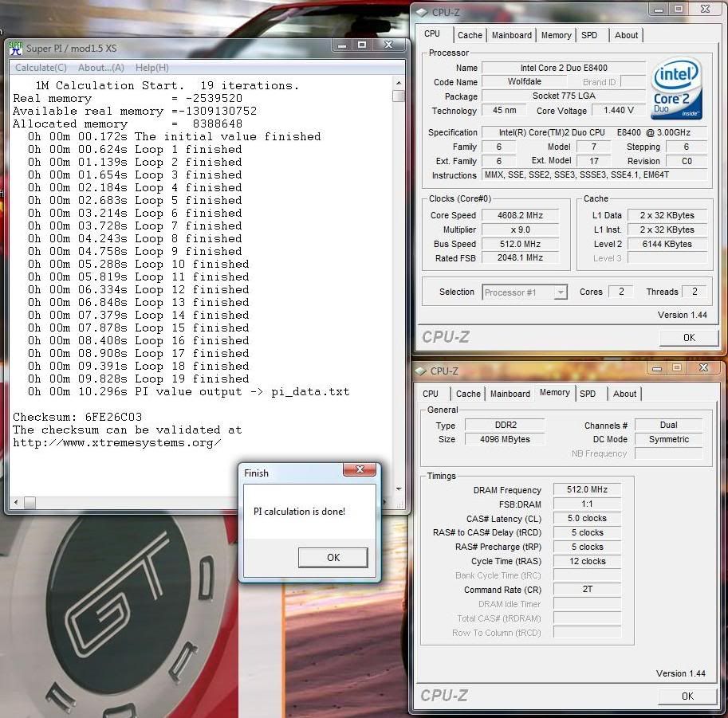Click OK in the Finish dialog
728x718 pixels.
[x=333, y=557]
